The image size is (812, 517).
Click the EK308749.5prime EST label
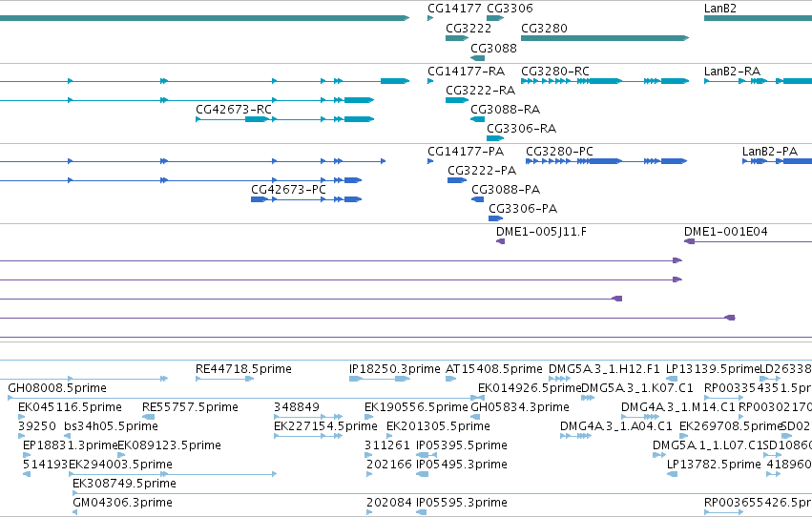pyautogui.click(x=124, y=484)
